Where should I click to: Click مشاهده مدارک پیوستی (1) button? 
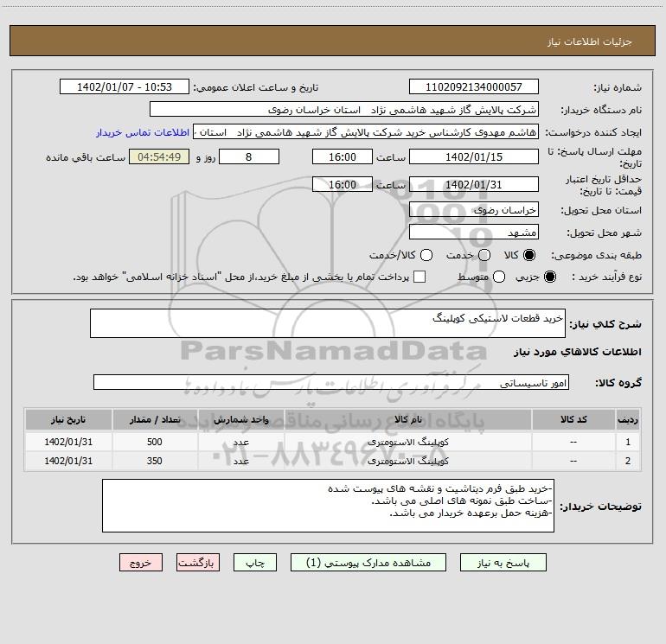coord(368,563)
